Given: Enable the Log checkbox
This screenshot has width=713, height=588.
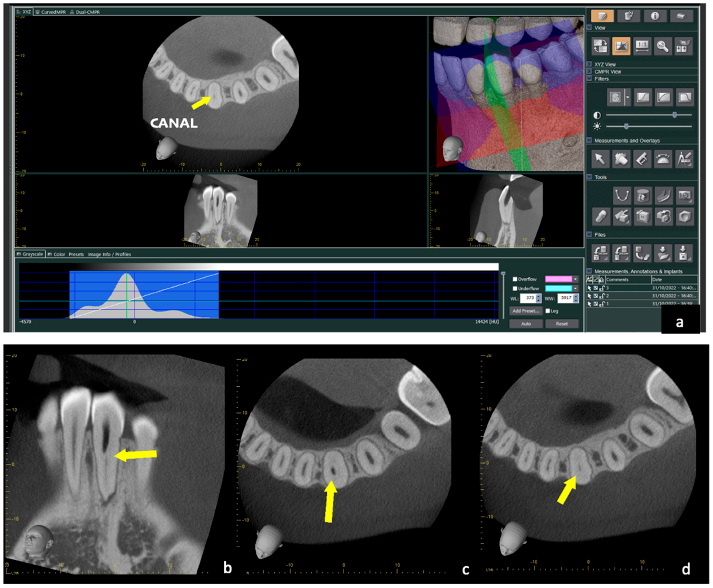Looking at the screenshot, I should tap(548, 311).
